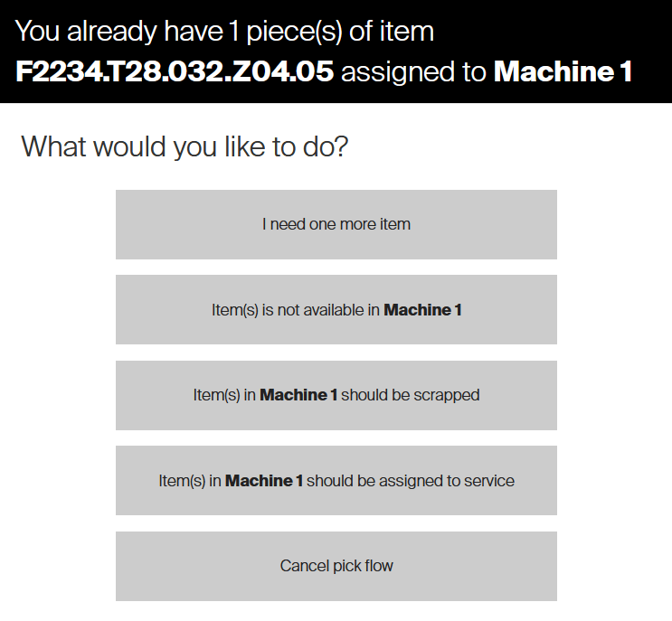Select "Item(s) is not available in Machine 1"
The width and height of the screenshot is (672, 621).
(336, 310)
